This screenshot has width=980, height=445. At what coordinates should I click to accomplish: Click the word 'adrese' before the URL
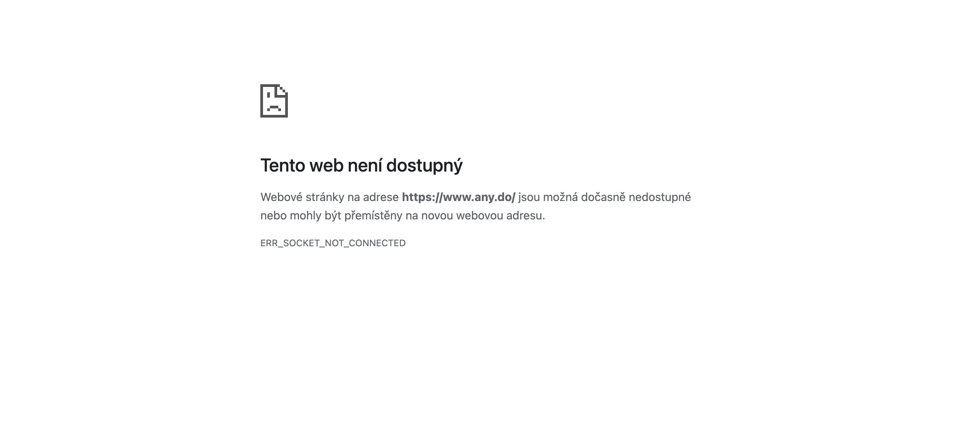click(381, 197)
